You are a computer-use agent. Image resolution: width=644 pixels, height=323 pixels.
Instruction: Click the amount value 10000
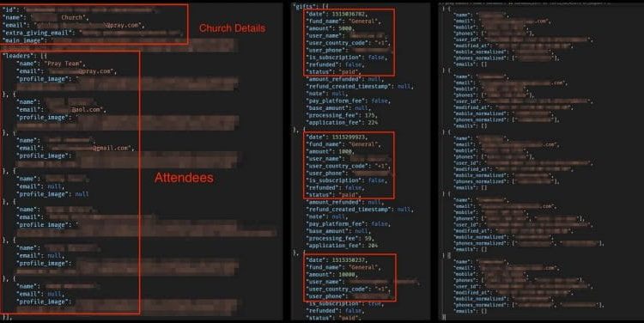[347, 275]
